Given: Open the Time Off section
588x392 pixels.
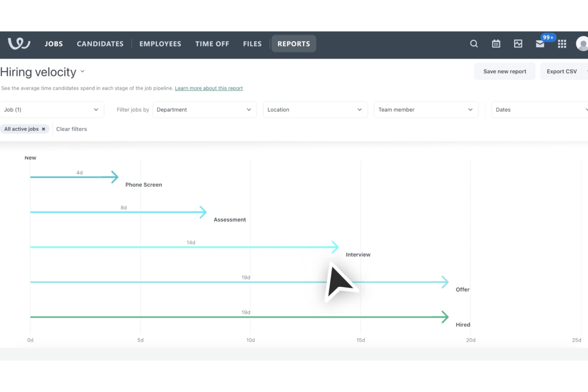Looking at the screenshot, I should pyautogui.click(x=212, y=44).
